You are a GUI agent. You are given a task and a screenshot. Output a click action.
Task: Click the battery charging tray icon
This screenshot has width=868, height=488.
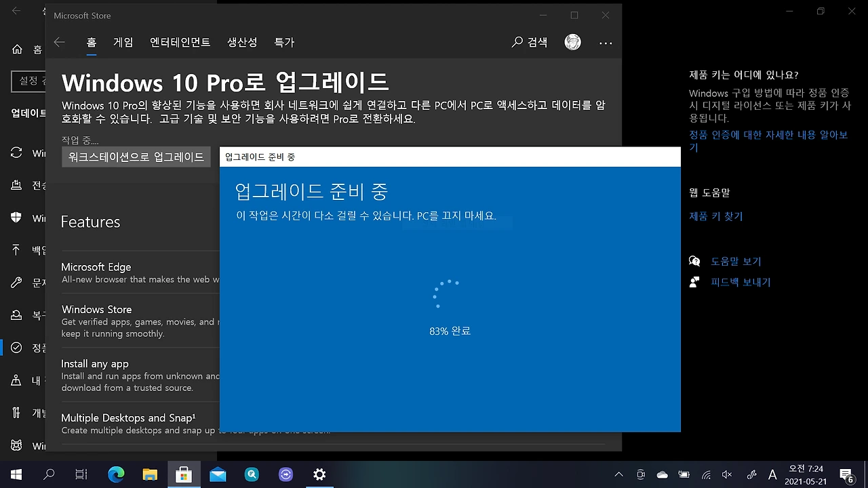(x=684, y=474)
